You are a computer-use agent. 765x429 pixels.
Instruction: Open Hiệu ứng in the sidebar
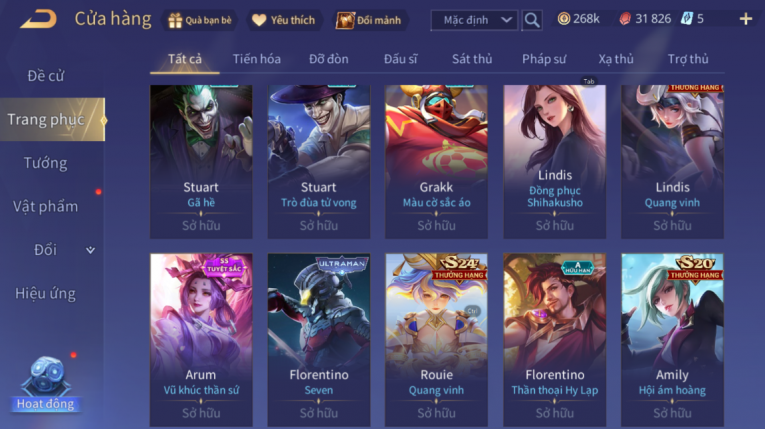(x=45, y=293)
